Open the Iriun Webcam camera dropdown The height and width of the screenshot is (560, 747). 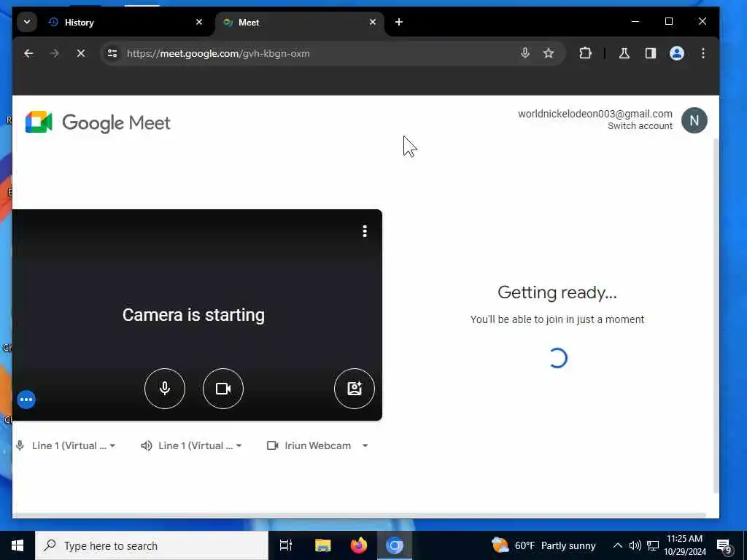(317, 446)
